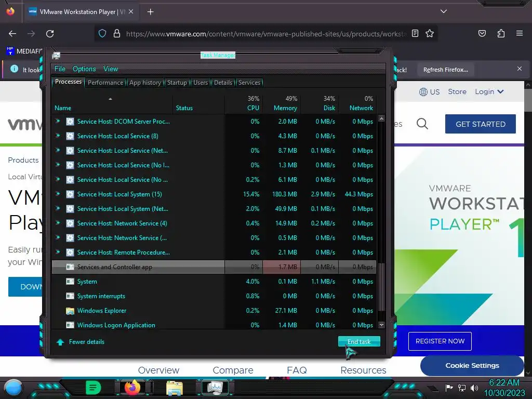Open Firefox extensions puzzle icon
This screenshot has height=399, width=532.
pos(501,33)
